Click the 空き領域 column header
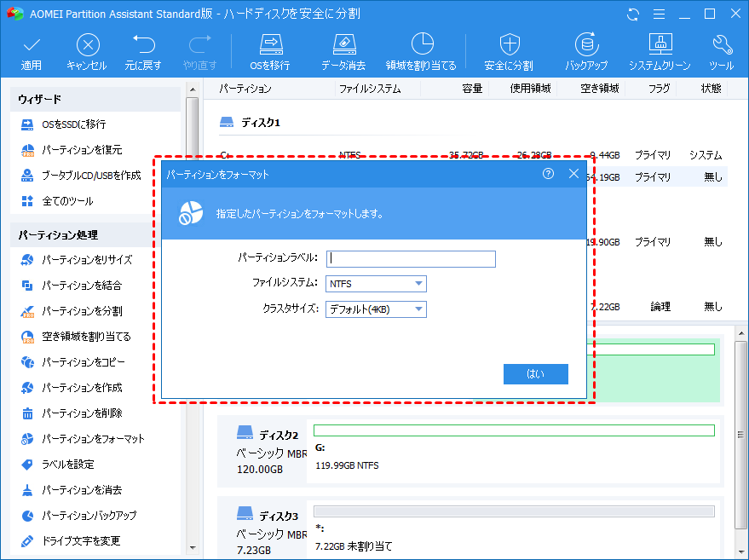The height and width of the screenshot is (560, 749). pyautogui.click(x=600, y=89)
